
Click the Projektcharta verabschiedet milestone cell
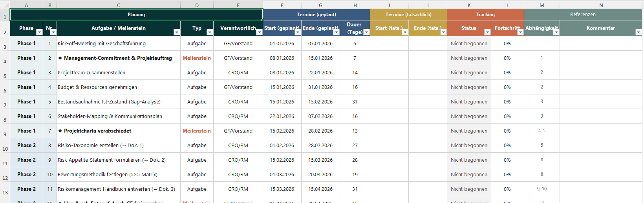tap(119, 131)
